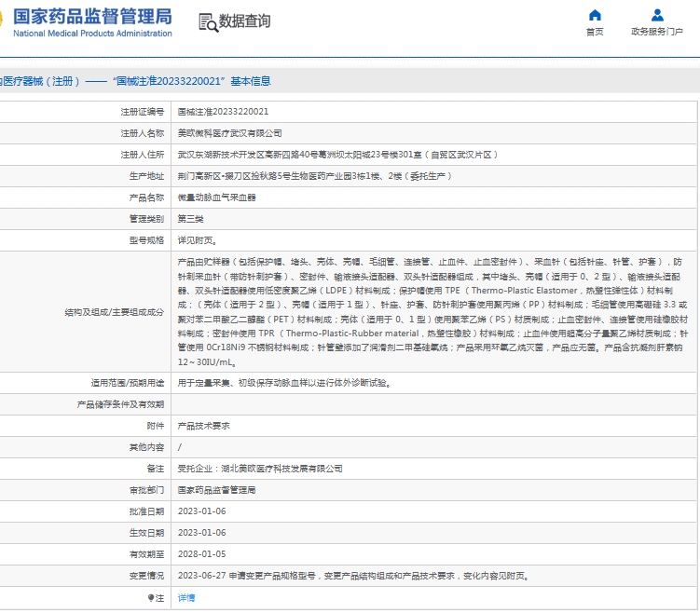Screen dimensions: 700x613
Task: Click the dot marker beside 注 label
Action: (151, 598)
